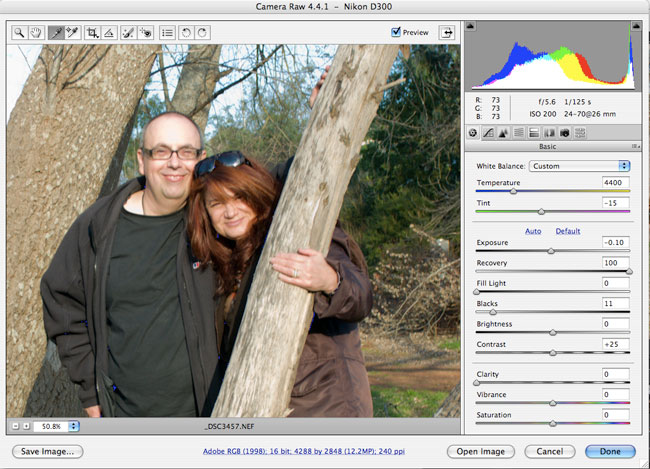Click the Blacks slider handle
The width and height of the screenshot is (650, 469).
pyautogui.click(x=493, y=312)
